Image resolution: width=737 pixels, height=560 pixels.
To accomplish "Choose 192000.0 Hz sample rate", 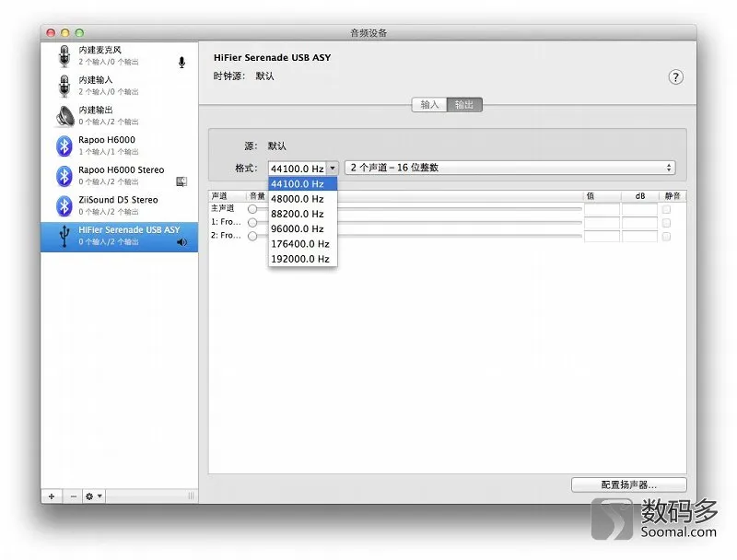I will [x=303, y=259].
